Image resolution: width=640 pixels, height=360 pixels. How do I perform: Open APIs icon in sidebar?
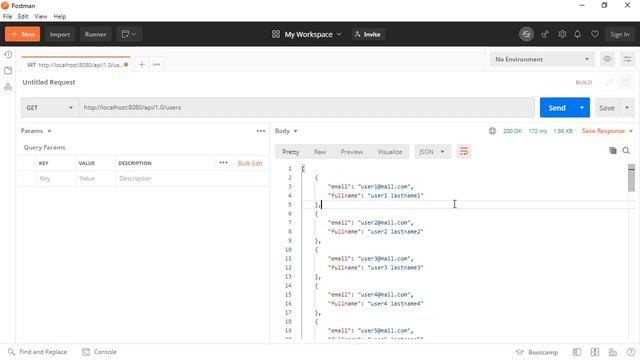pos(8,87)
